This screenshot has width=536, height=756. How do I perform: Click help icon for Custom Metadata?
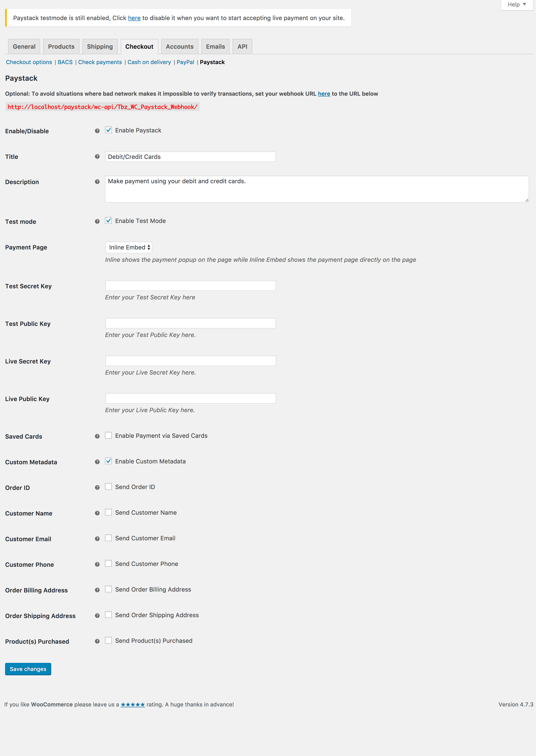(x=97, y=462)
